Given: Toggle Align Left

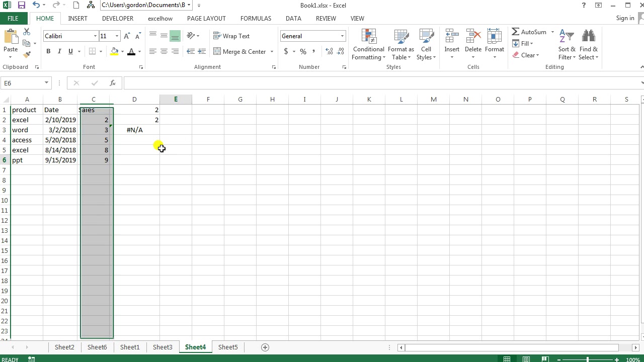Looking at the screenshot, I should (x=152, y=51).
